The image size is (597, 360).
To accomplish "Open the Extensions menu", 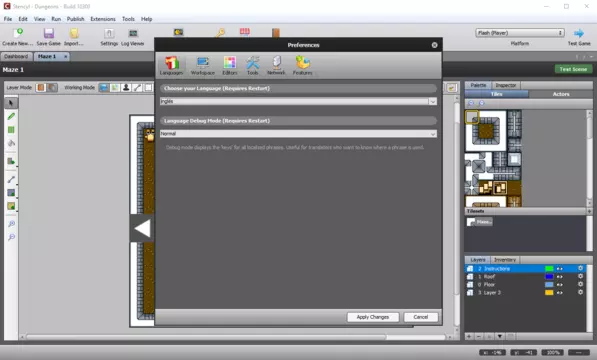I will coord(103,19).
